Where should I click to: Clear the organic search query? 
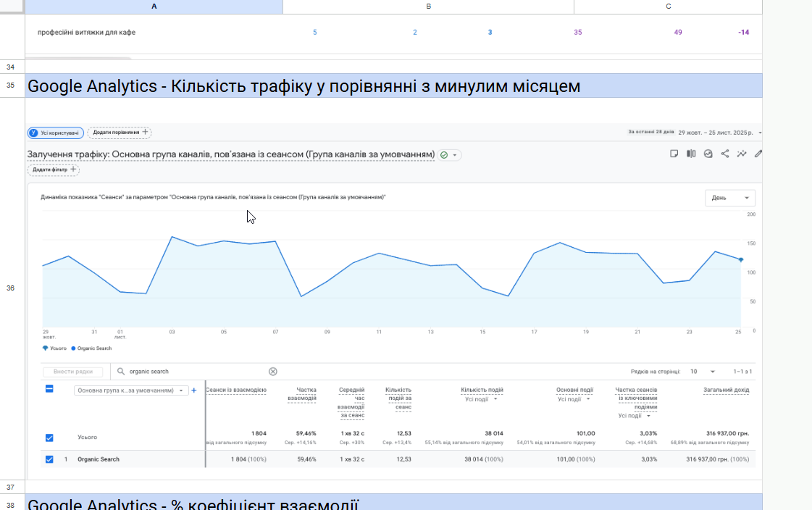(x=273, y=371)
